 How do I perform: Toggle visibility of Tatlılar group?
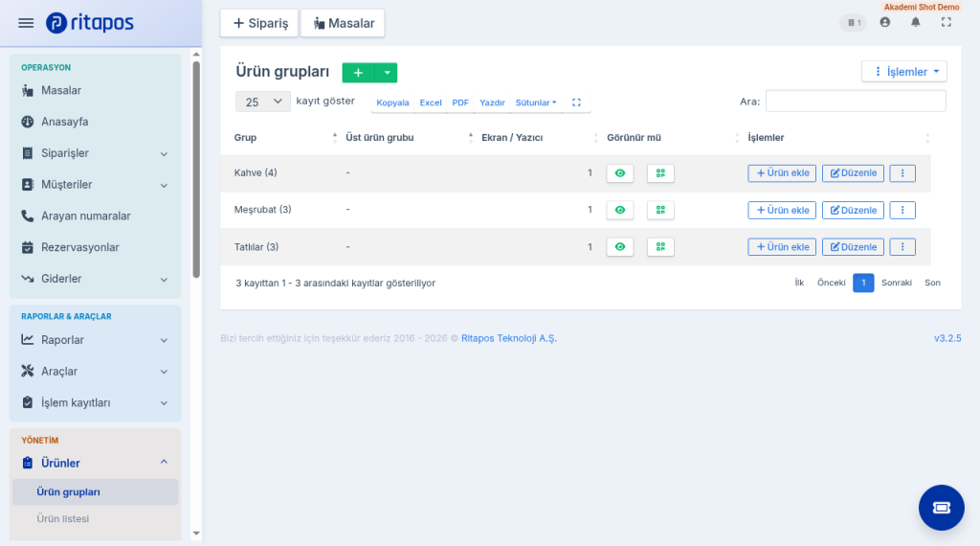tap(620, 247)
